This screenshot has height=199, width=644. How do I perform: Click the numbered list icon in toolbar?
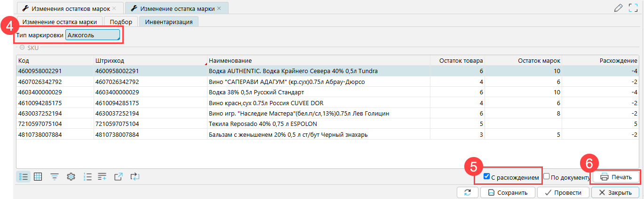tap(87, 177)
